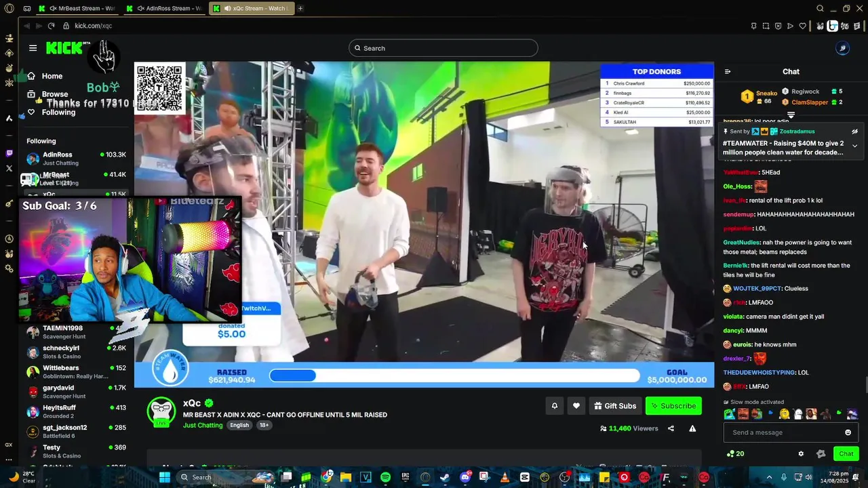Screen dimensions: 868x488
Task: Click the QR code in stream video
Action: (160, 88)
